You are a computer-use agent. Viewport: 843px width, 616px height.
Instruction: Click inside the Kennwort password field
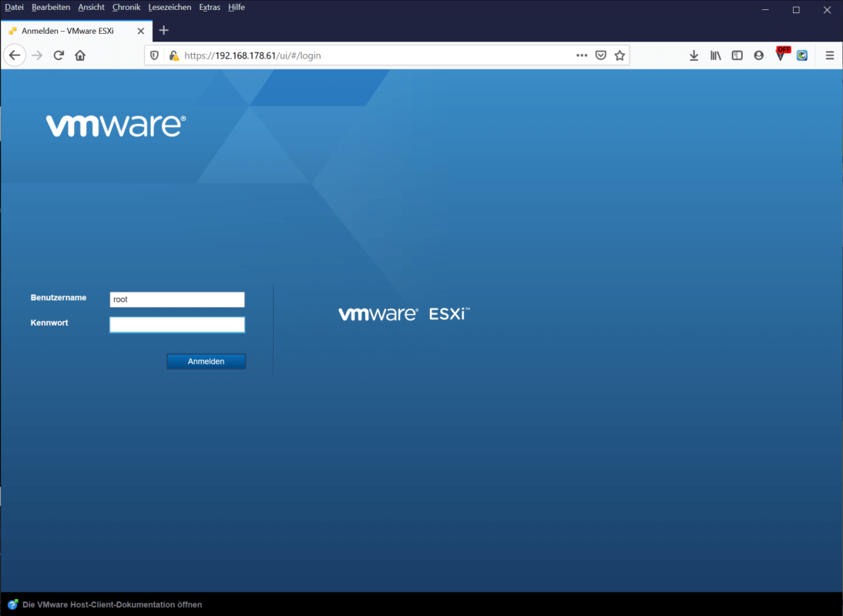176,324
